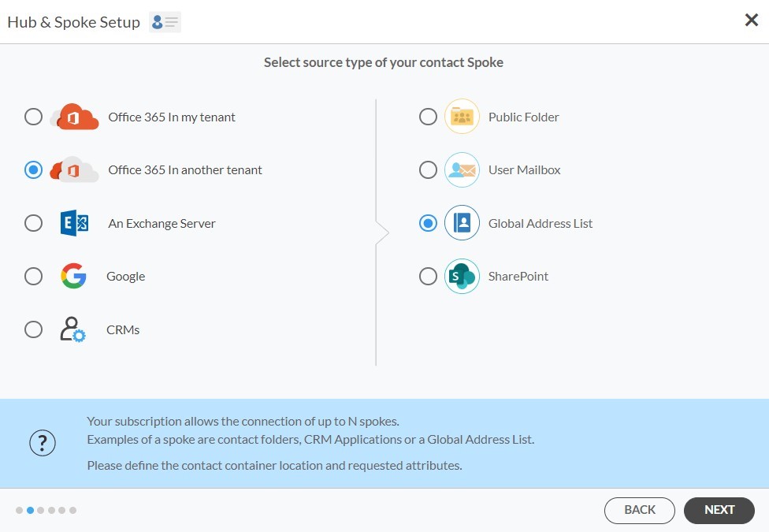
Task: Click the question mark help icon
Action: click(43, 443)
